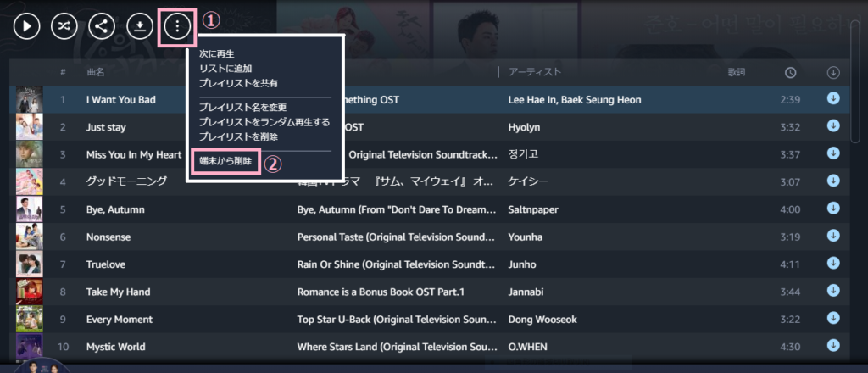Select プレイリストをランダム再生する option
868x373 pixels.
264,122
